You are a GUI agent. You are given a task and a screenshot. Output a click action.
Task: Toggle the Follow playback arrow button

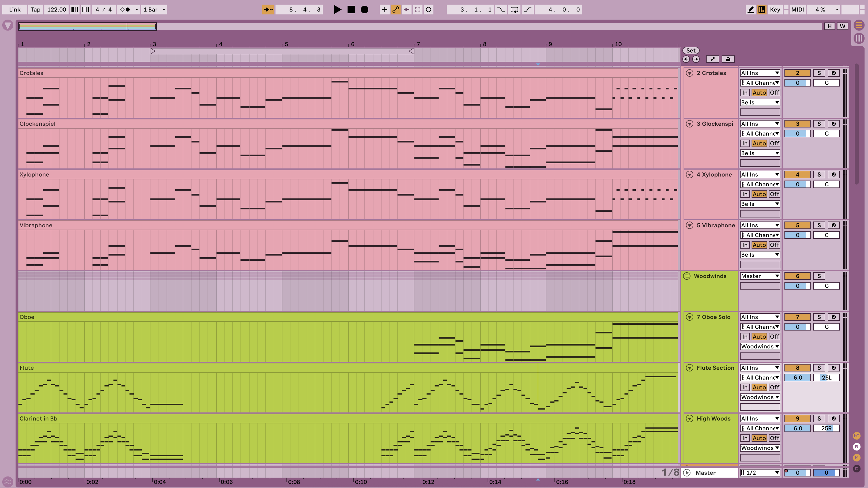(268, 10)
